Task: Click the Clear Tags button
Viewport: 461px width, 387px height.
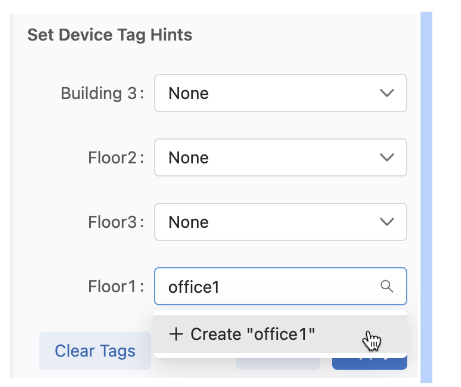Action: (95, 351)
